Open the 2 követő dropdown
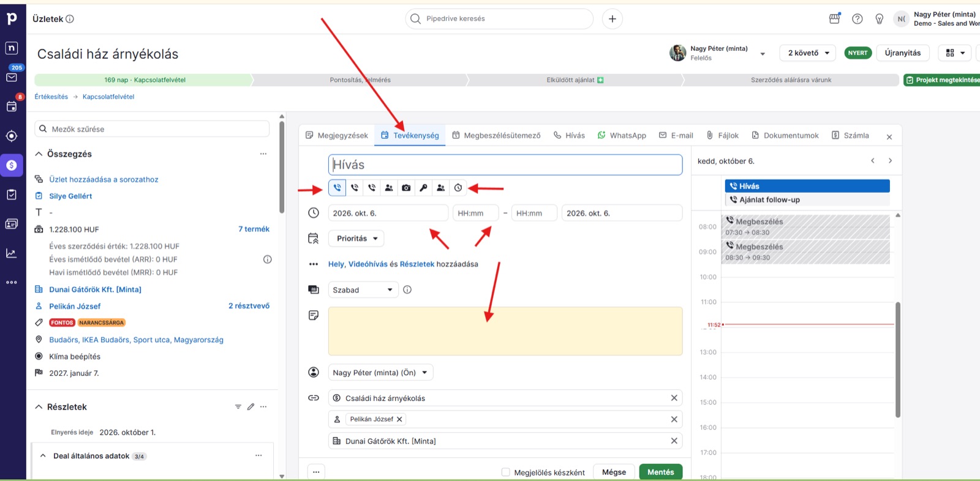 tap(809, 53)
